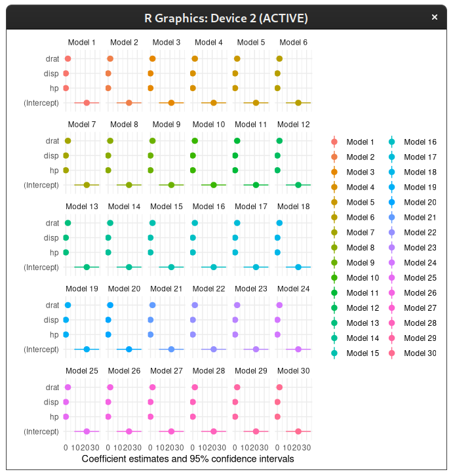The width and height of the screenshot is (453, 476).
Task: Click the 'Model 12' facet panel title
Action: [x=293, y=125]
